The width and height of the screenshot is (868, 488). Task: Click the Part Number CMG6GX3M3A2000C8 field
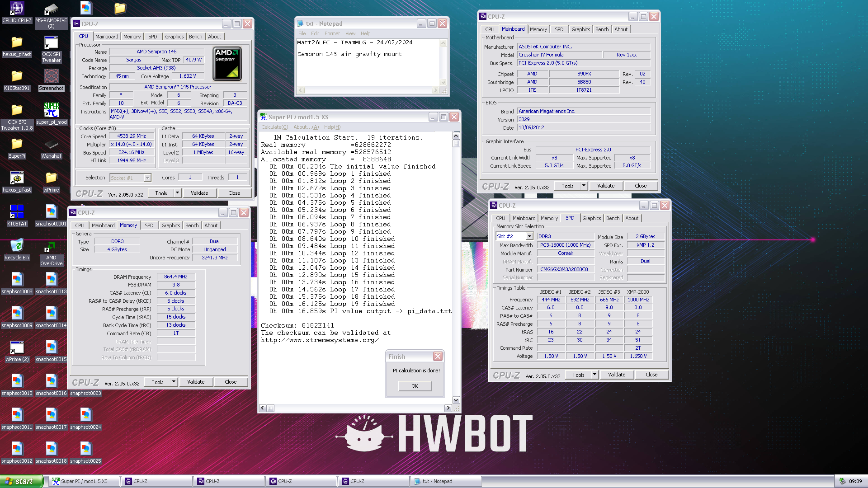(x=565, y=269)
